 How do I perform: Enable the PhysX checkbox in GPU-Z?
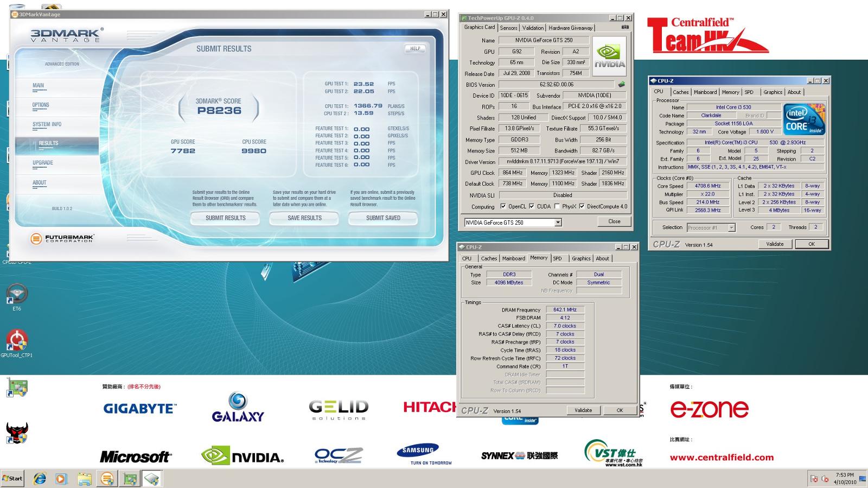[x=557, y=206]
